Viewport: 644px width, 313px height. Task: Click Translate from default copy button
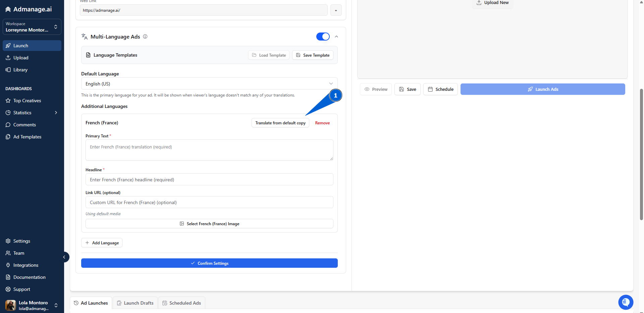[x=280, y=123]
